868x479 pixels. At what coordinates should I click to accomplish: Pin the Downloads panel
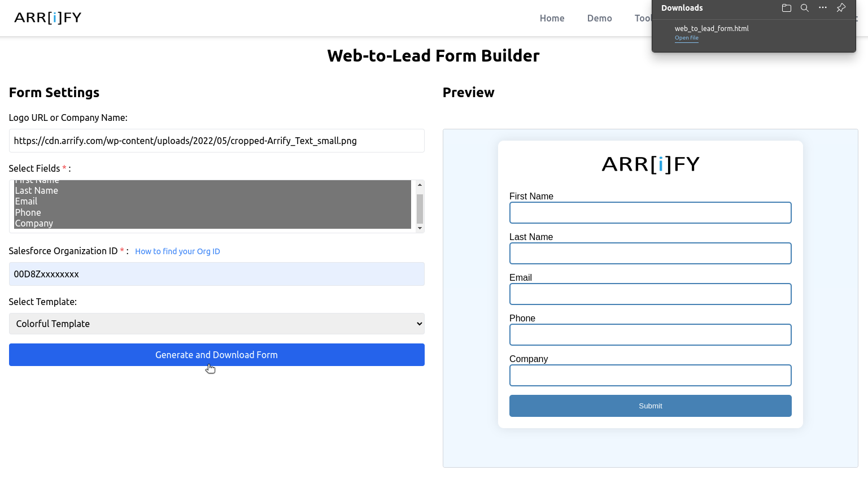[x=841, y=8]
